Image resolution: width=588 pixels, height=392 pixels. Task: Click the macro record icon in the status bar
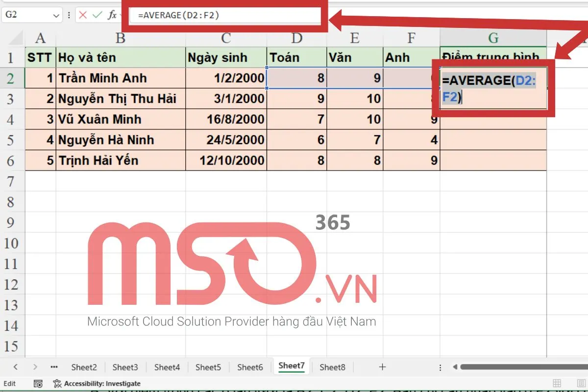point(38,383)
